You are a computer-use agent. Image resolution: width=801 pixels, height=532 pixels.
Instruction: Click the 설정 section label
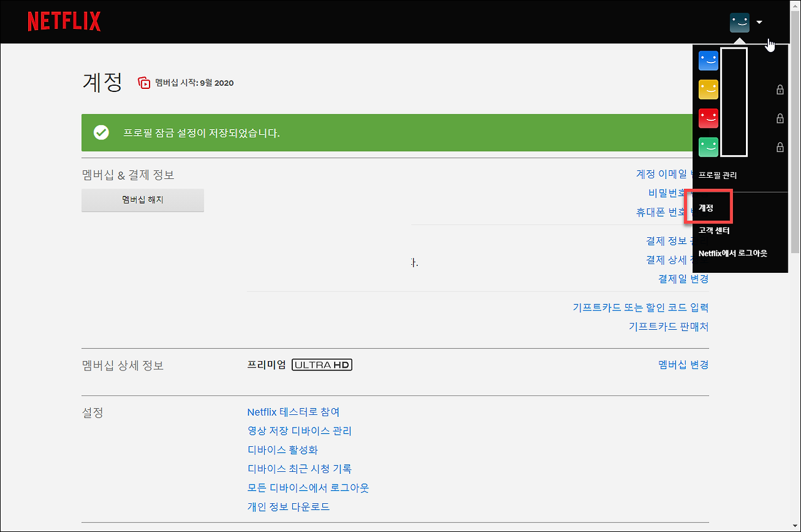point(93,413)
